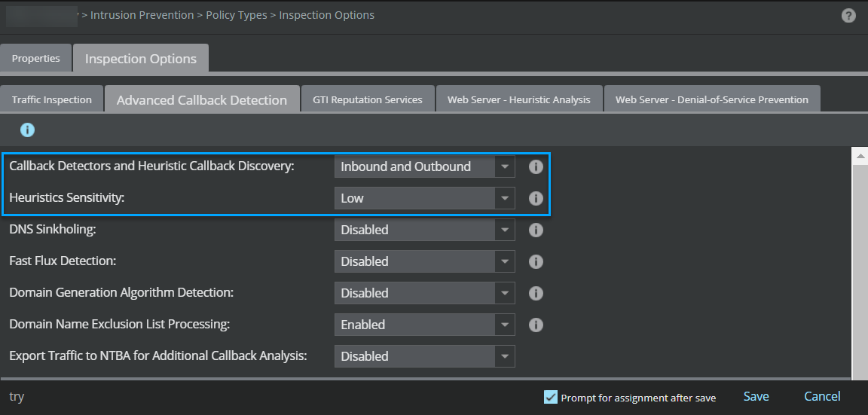Select the Advanced Callback Detection tab
The image size is (868, 415).
[202, 100]
